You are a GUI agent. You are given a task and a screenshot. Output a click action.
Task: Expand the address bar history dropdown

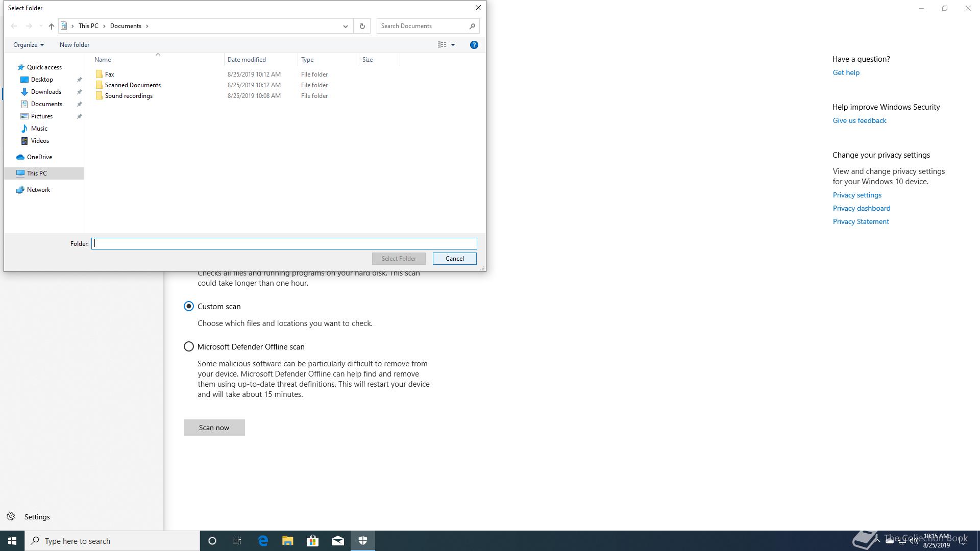click(x=345, y=26)
